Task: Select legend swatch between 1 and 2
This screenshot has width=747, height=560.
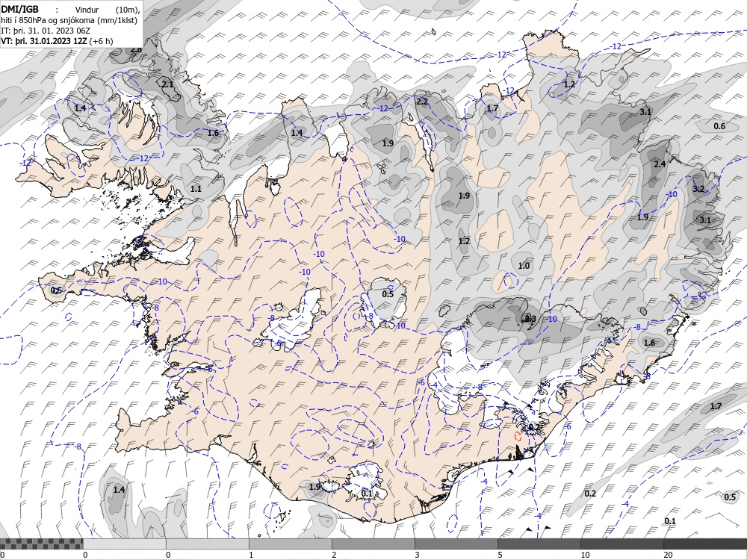Action: coord(290,544)
